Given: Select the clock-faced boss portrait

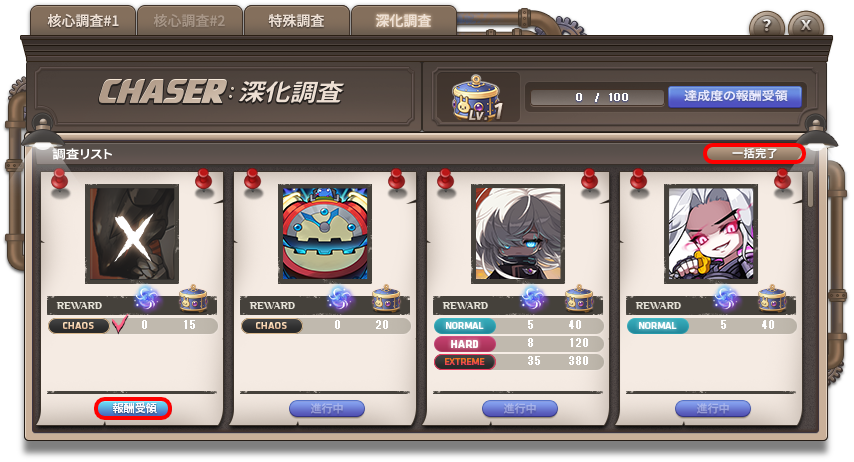Looking at the screenshot, I should (325, 233).
